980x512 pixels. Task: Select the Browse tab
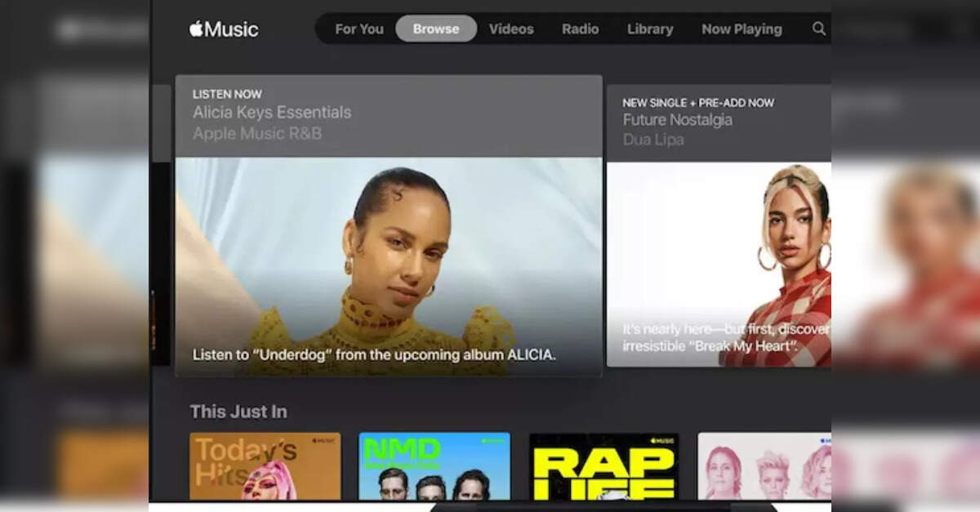pos(436,29)
